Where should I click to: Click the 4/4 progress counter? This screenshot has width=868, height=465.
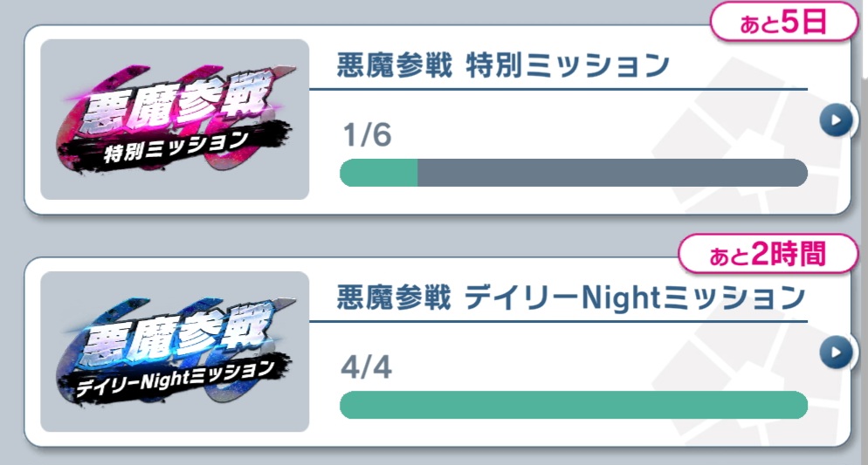tap(368, 367)
